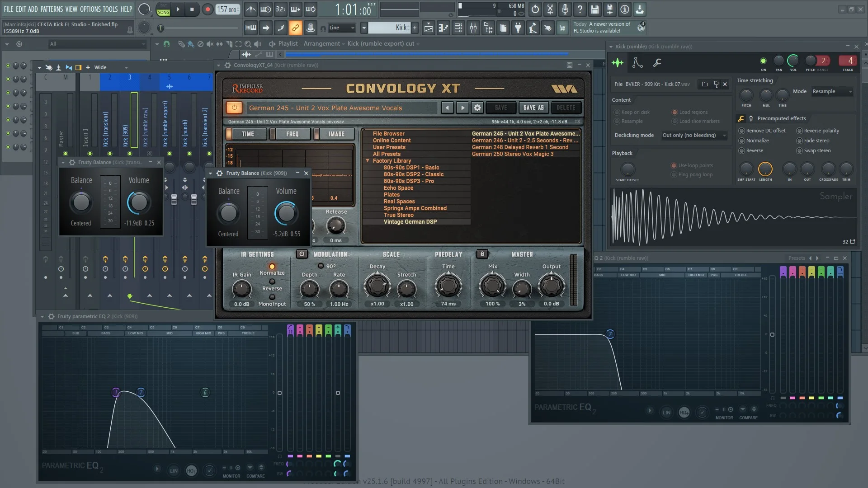The width and height of the screenshot is (868, 488).
Task: Enable the Remove DC offset checkbox
Action: [742, 131]
